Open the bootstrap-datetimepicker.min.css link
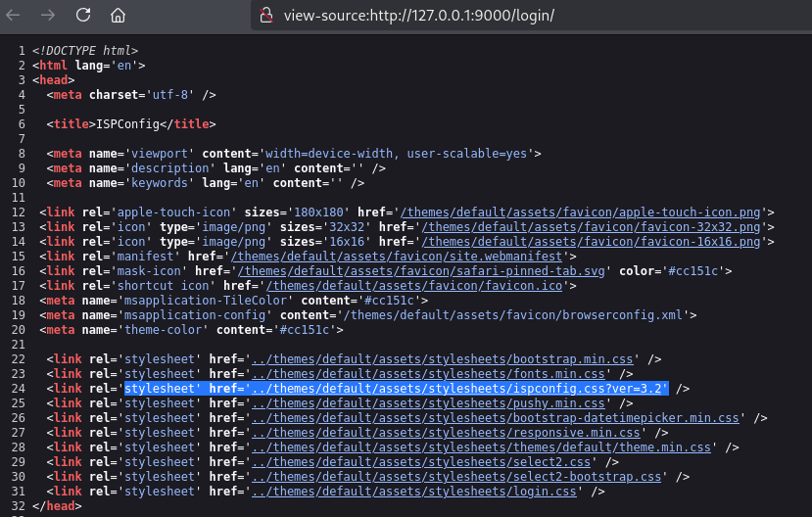This screenshot has width=812, height=517. (x=496, y=418)
